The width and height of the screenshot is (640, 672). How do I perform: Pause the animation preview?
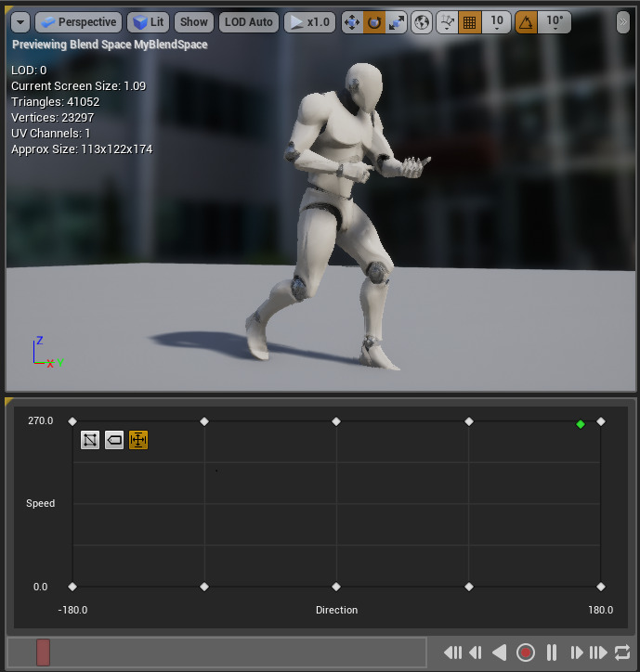pos(552,653)
